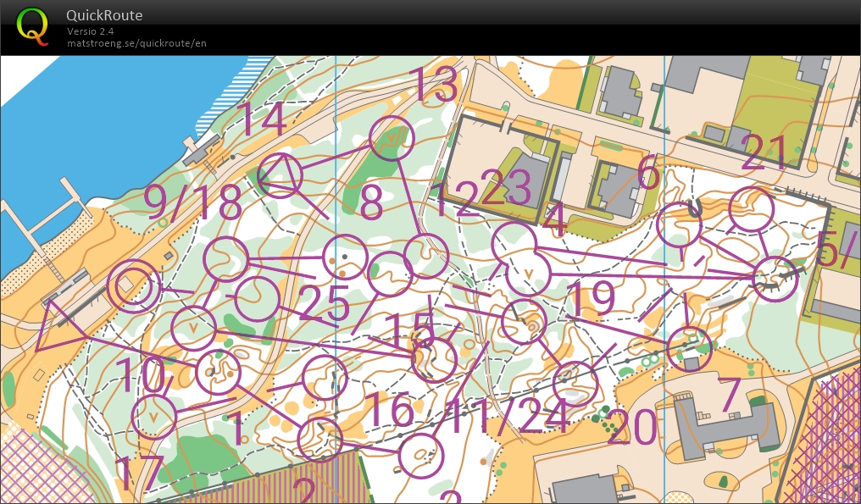Select the double-circle finish marker
This screenshot has width=861, height=504.
[134, 286]
